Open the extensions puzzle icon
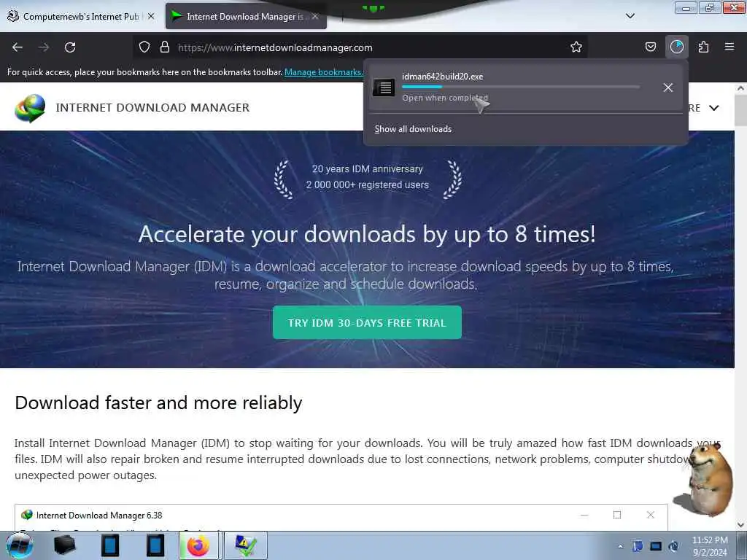This screenshot has width=747, height=560. [703, 47]
